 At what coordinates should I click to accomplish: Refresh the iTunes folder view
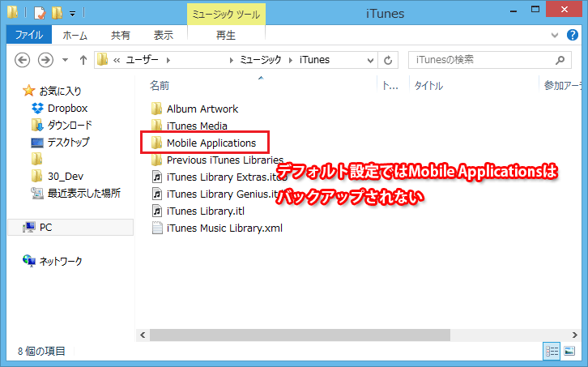[388, 60]
